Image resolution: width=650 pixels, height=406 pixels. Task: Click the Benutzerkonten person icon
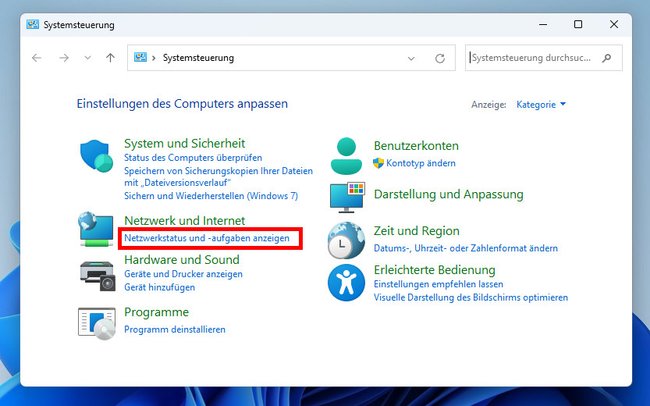346,156
